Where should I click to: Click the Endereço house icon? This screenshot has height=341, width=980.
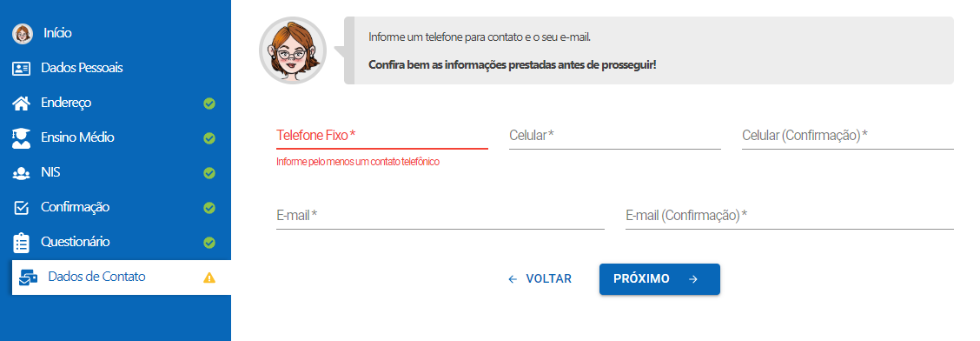(x=21, y=104)
